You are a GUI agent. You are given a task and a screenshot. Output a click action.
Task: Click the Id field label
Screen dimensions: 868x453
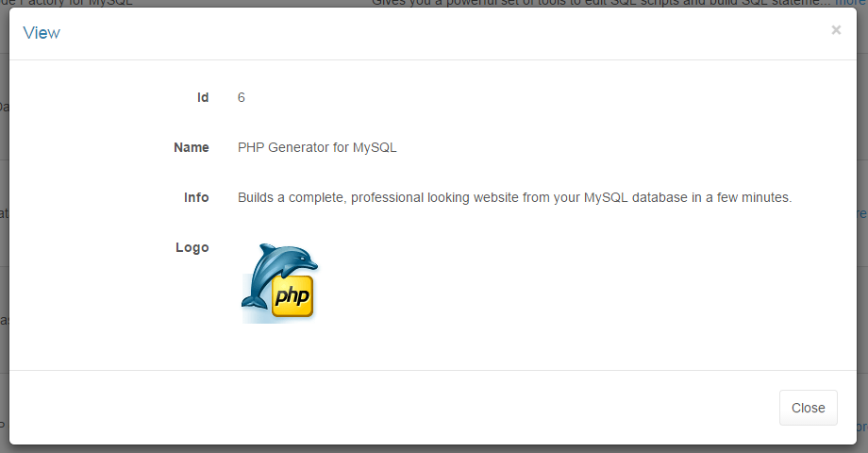[x=202, y=97]
